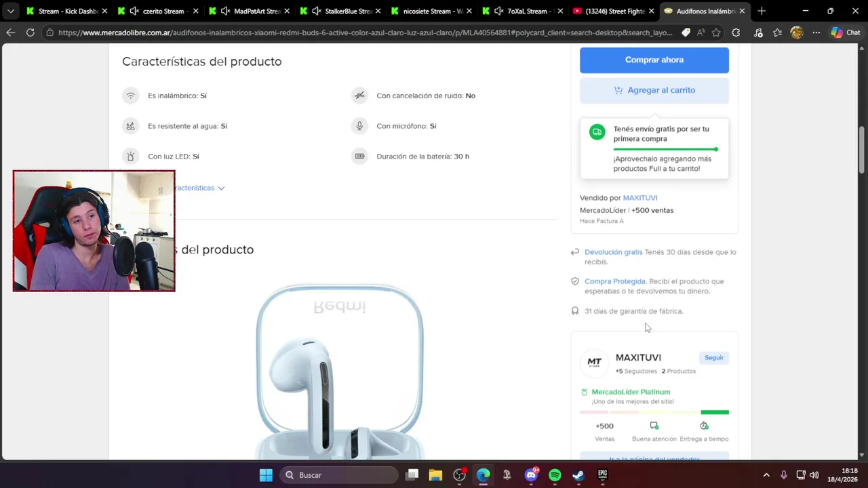This screenshot has height=488, width=868.
Task: Click the shopping tag icon in address bar
Action: [x=686, y=33]
